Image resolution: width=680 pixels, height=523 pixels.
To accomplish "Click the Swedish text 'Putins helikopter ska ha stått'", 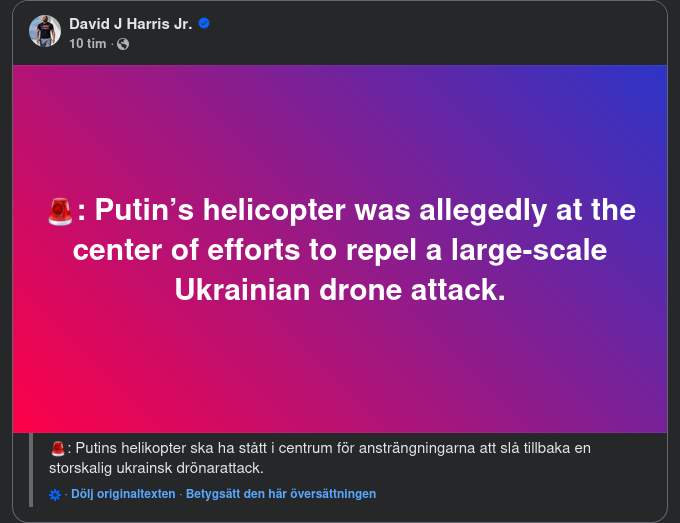I will [x=165, y=448].
